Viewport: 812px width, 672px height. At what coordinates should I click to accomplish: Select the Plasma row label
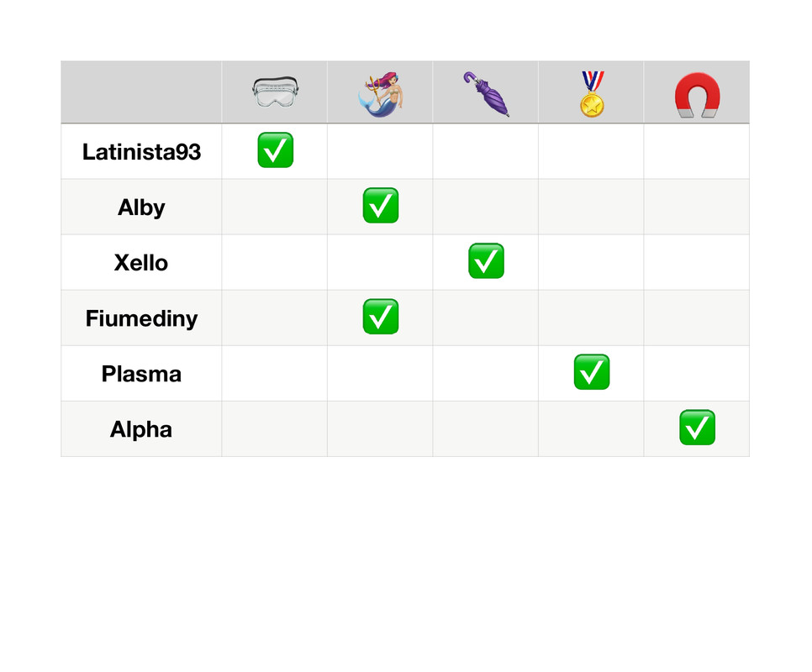pyautogui.click(x=141, y=374)
